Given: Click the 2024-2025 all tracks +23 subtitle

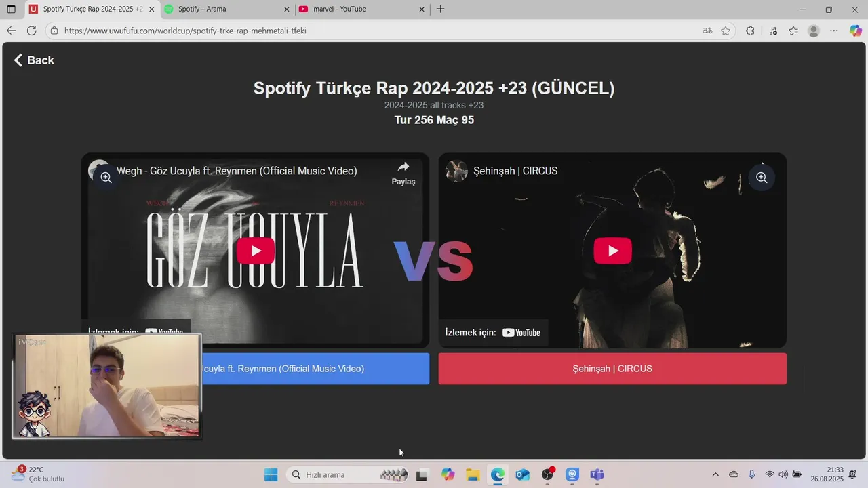Looking at the screenshot, I should [434, 105].
